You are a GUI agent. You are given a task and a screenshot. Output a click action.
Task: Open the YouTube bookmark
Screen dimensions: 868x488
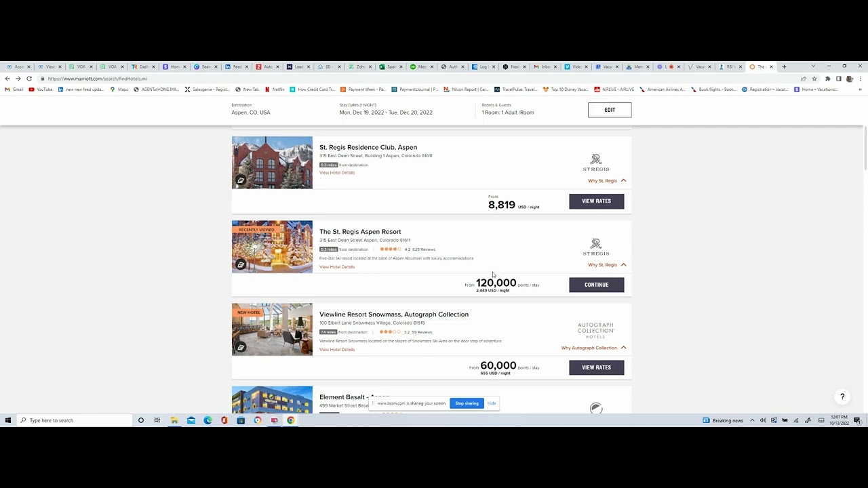pyautogui.click(x=41, y=89)
